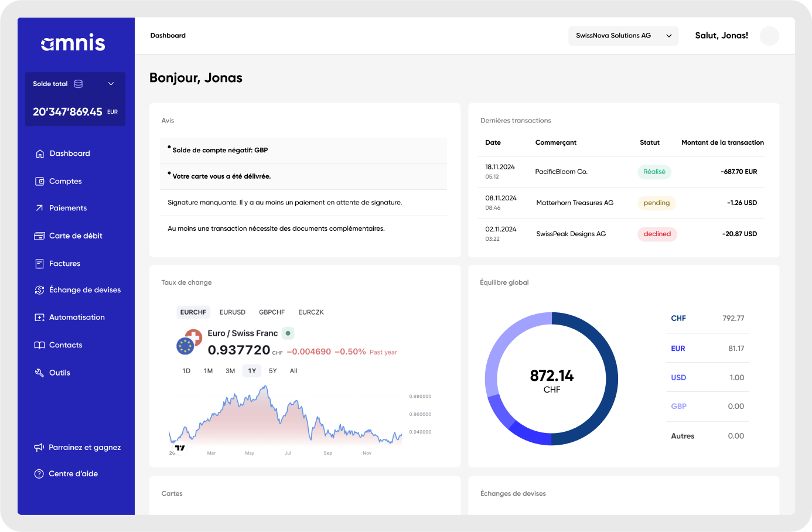The width and height of the screenshot is (812, 532).
Task: Click the Dashboard home icon in sidebar
Action: coord(40,154)
